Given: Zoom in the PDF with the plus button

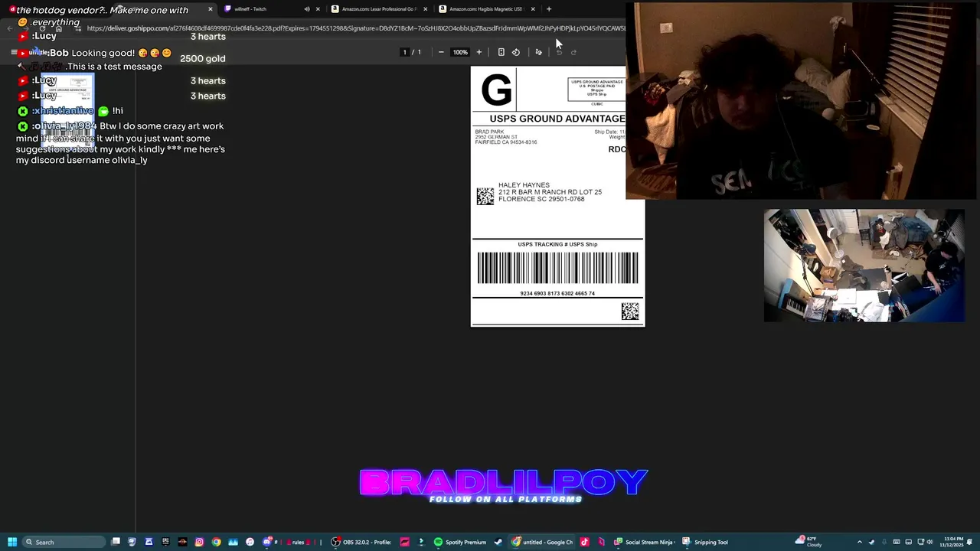Looking at the screenshot, I should click(479, 52).
